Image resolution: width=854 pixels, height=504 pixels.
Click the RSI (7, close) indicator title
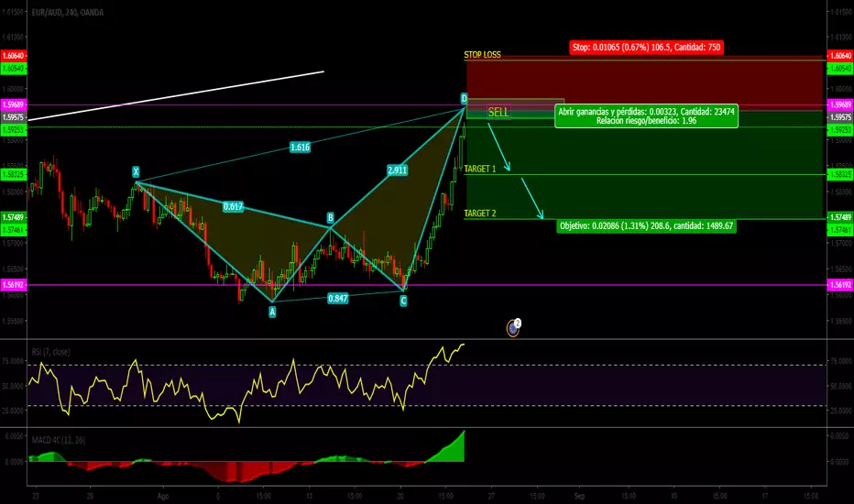pos(50,352)
